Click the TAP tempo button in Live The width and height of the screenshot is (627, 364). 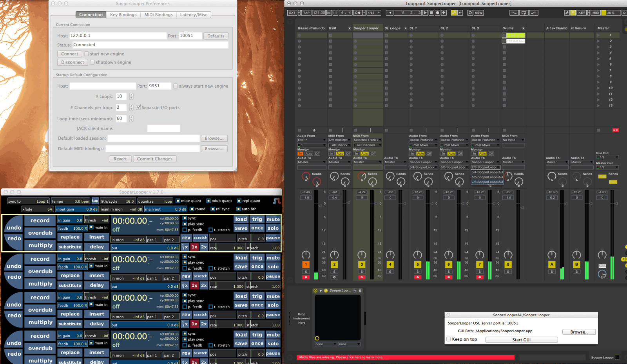[x=306, y=13]
